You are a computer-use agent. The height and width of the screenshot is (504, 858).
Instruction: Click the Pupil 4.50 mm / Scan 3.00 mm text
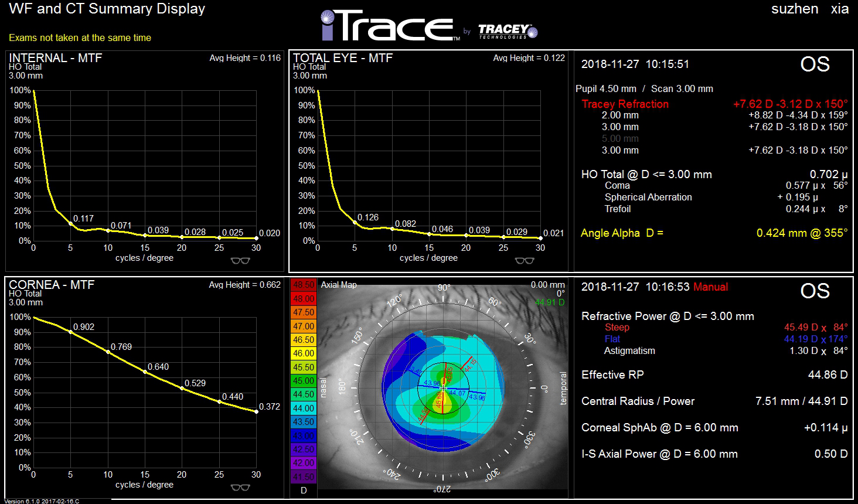644,89
